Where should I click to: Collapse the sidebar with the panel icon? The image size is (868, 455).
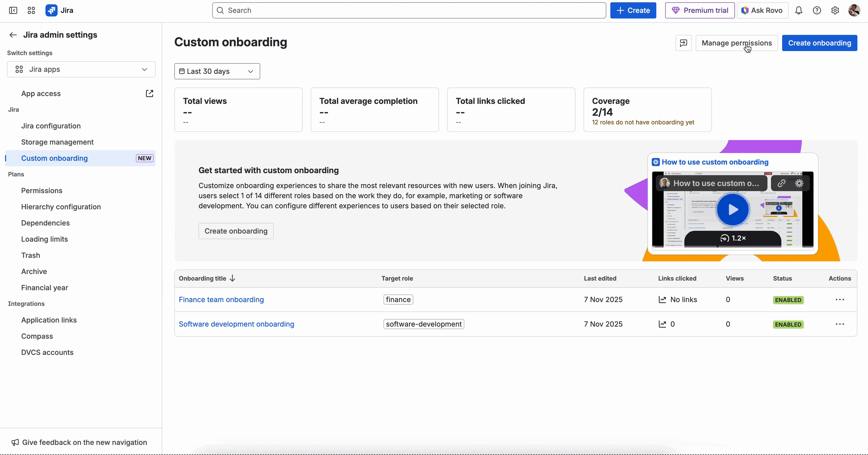pyautogui.click(x=13, y=10)
